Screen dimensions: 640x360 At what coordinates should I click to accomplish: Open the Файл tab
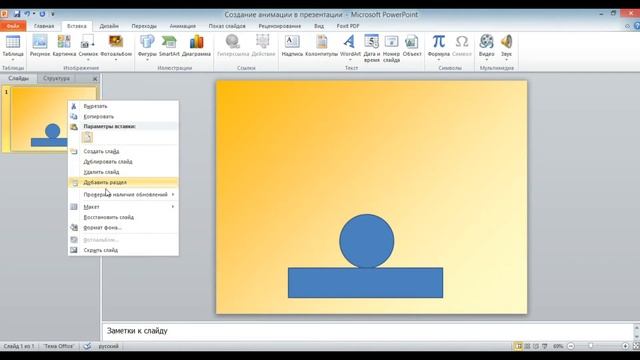click(x=13, y=26)
